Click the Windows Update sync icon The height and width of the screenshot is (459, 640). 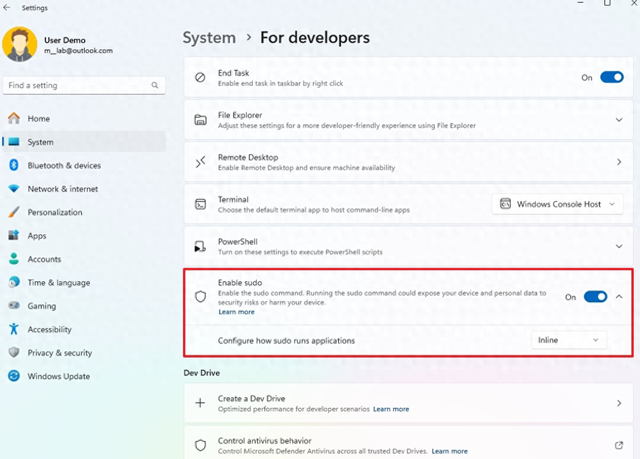click(14, 376)
